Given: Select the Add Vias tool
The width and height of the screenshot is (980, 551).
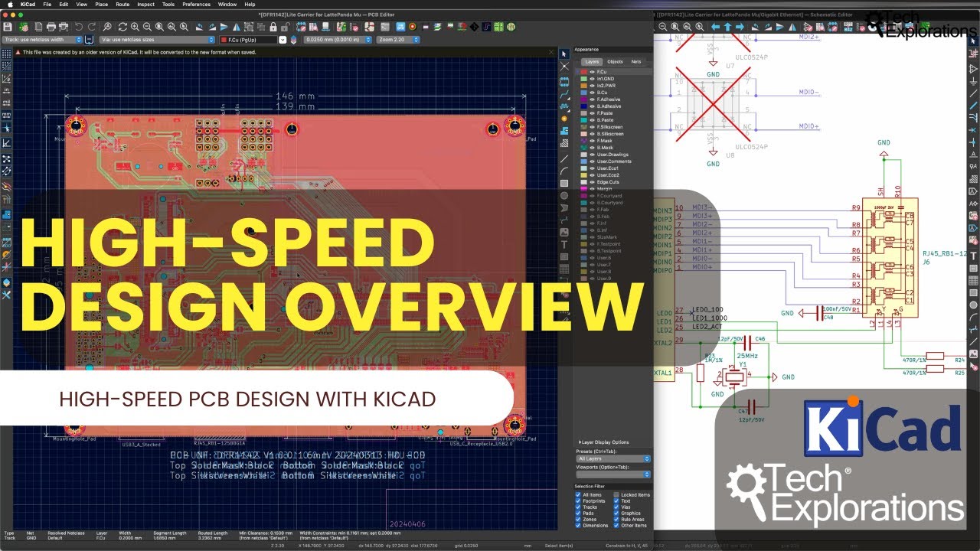Looking at the screenshot, I should [x=564, y=119].
